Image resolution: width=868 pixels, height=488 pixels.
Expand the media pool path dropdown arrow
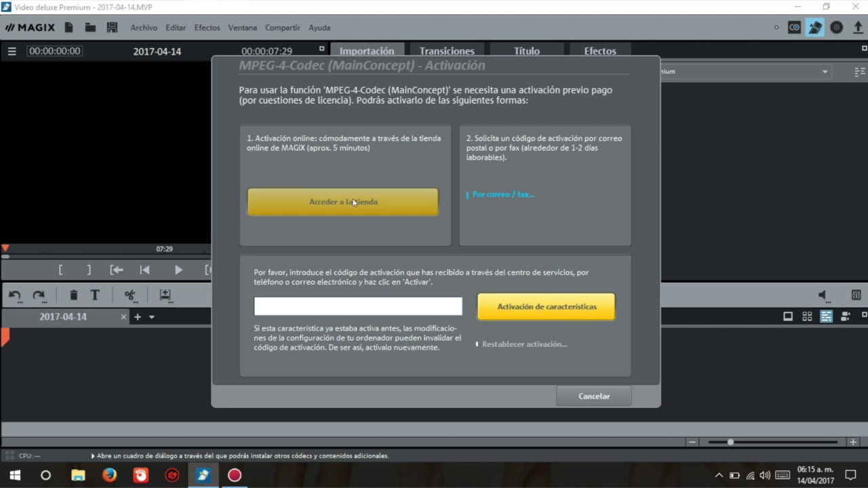click(x=825, y=72)
